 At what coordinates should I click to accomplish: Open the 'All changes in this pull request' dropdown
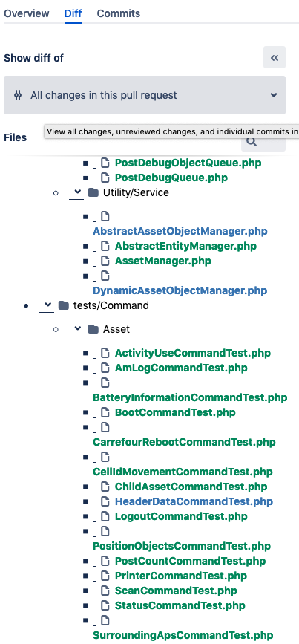click(x=145, y=95)
